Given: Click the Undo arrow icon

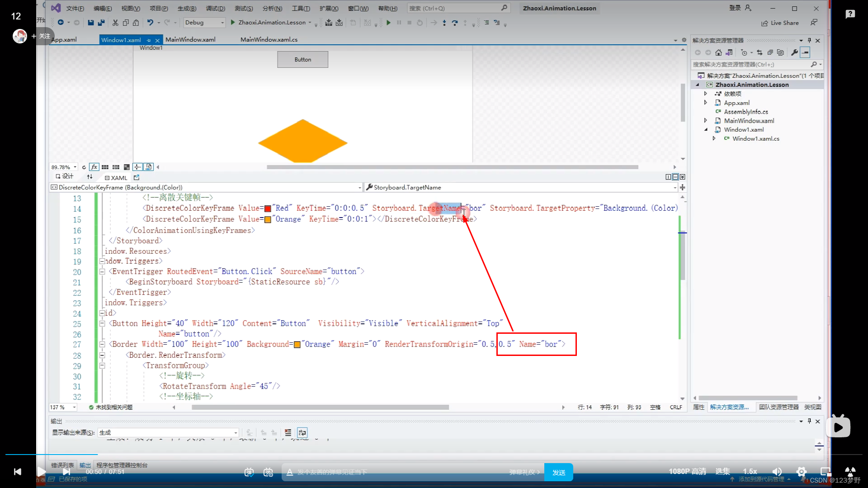Looking at the screenshot, I should [150, 23].
